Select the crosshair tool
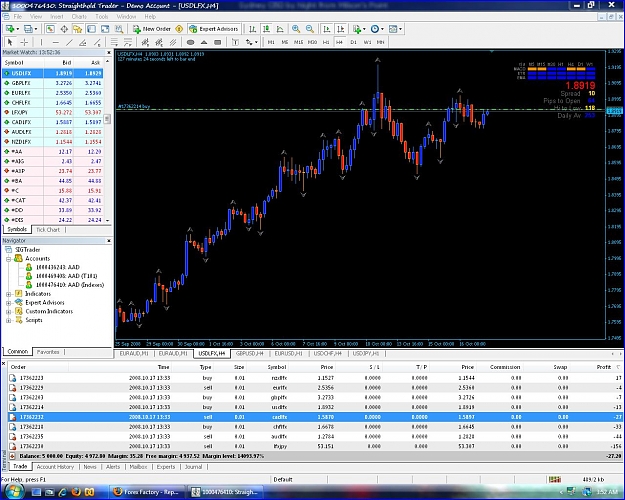 [x=24, y=42]
